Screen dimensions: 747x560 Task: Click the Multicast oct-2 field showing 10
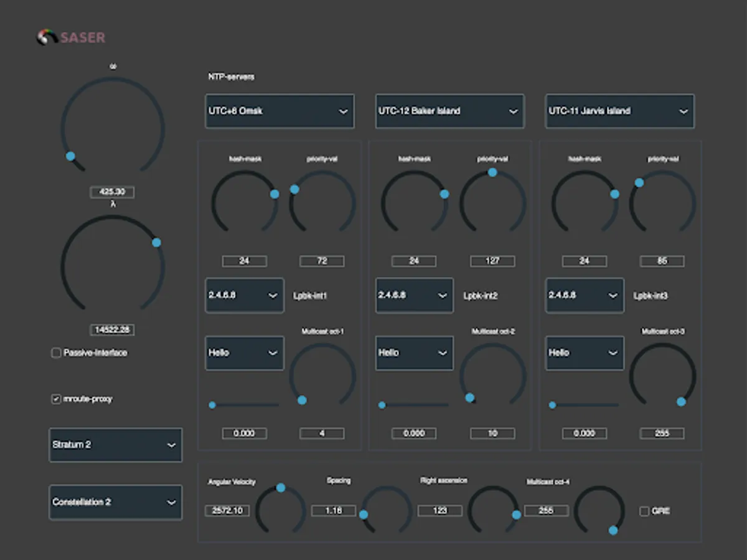click(492, 434)
